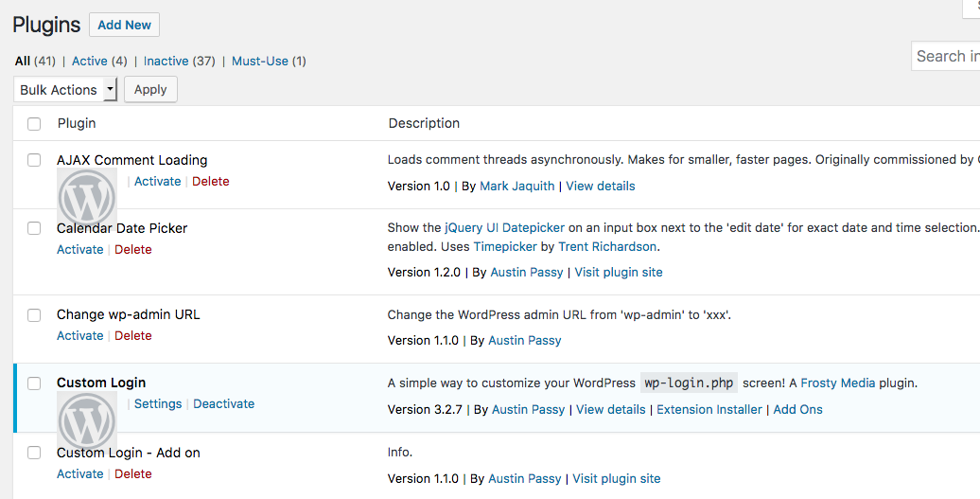This screenshot has width=980, height=499.
Task: Open Austin Passy link in Custom Login version 3.2.7 row
Action: coord(529,410)
